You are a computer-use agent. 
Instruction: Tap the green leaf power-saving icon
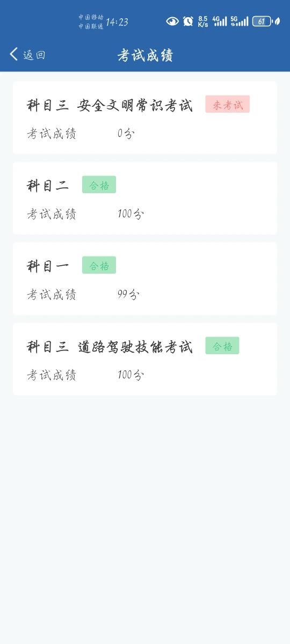point(277,21)
